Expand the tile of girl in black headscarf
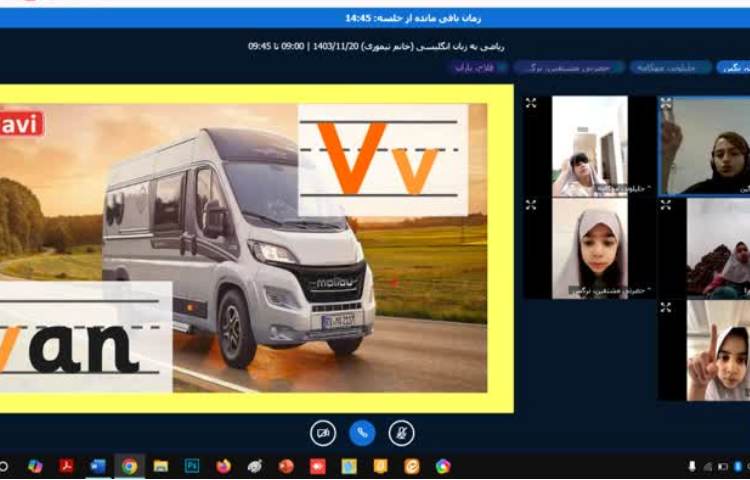 666,103
